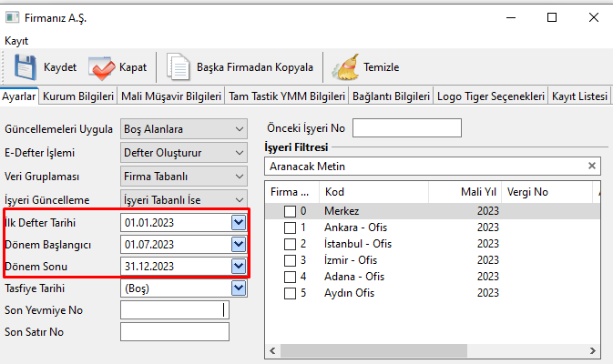Screen dimensions: 613x364
Task: Expand the Tasfiye Tarihi date dropdown
Action: click(239, 288)
